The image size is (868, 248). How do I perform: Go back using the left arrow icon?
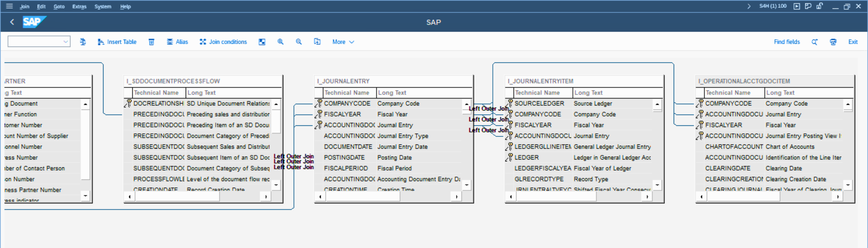pyautogui.click(x=12, y=22)
